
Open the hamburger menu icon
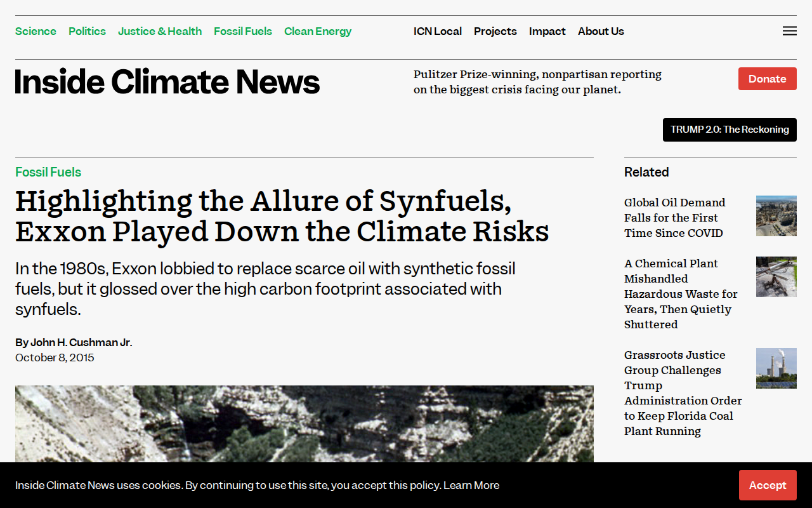tap(789, 31)
